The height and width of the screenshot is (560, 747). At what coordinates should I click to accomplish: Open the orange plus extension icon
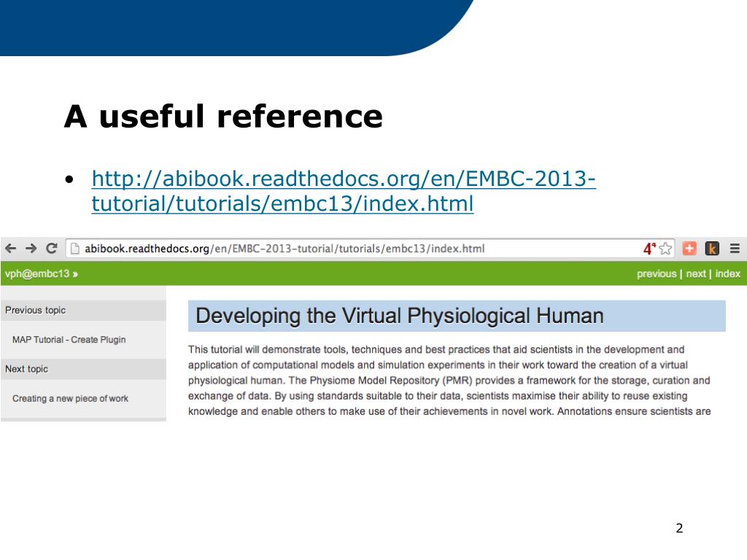tap(689, 248)
